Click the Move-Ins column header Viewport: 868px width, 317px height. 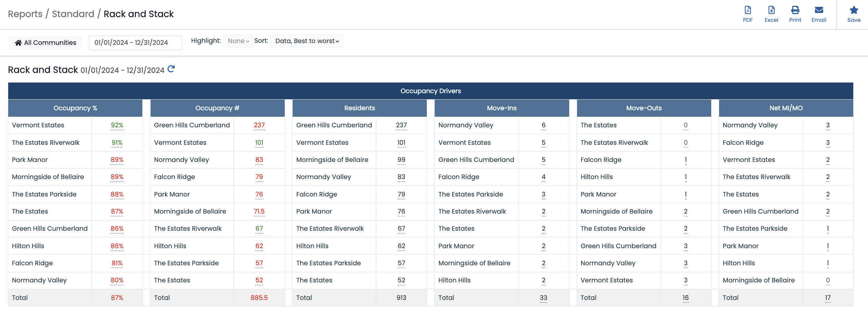coord(501,108)
